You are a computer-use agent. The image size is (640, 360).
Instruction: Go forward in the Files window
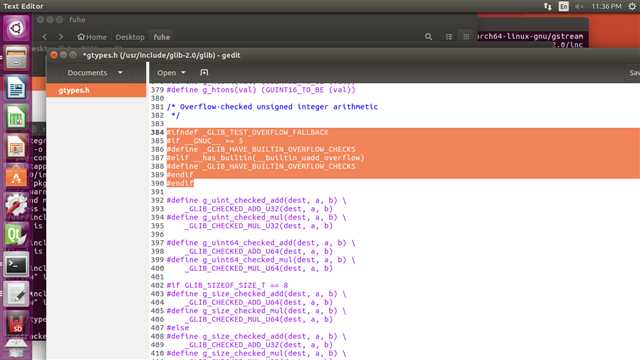point(60,37)
